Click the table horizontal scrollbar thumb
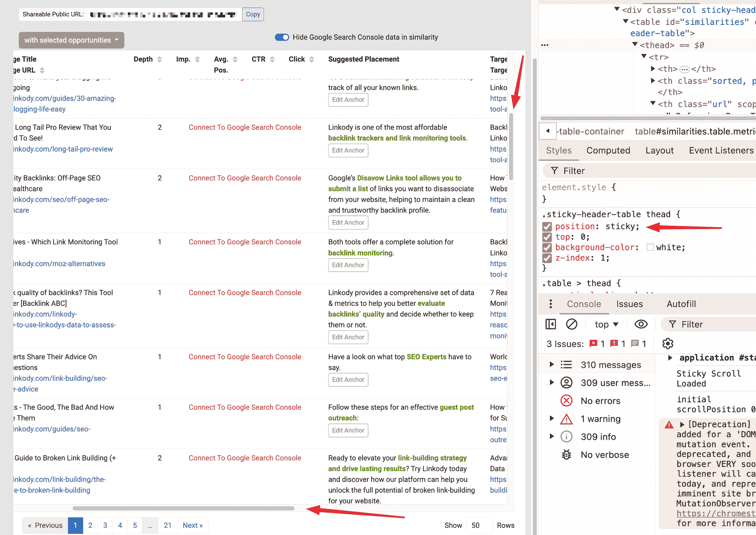This screenshot has width=756, height=535. tap(184, 509)
